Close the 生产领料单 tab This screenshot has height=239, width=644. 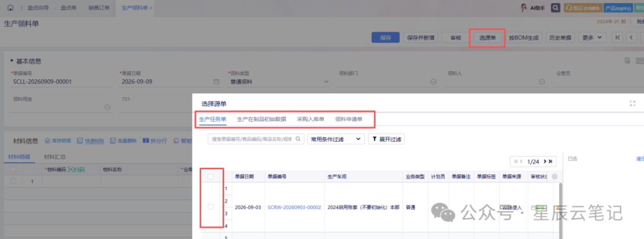coord(151,8)
